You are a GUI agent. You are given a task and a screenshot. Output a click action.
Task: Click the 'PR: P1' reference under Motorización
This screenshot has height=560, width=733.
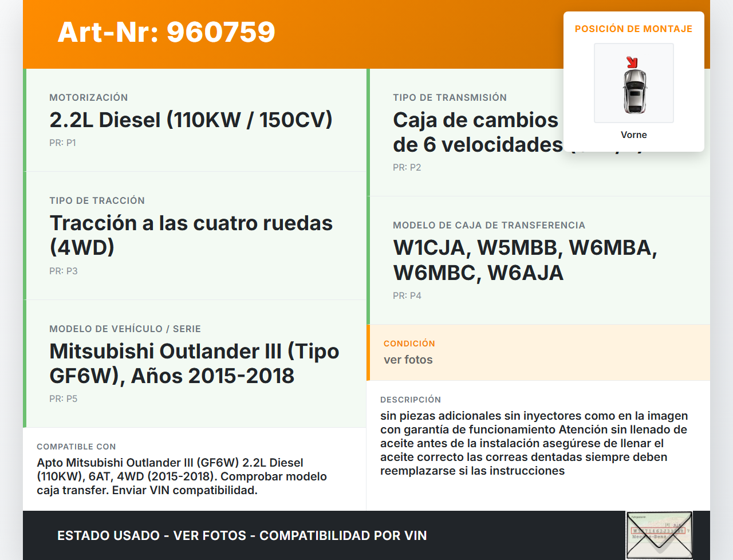click(x=62, y=143)
